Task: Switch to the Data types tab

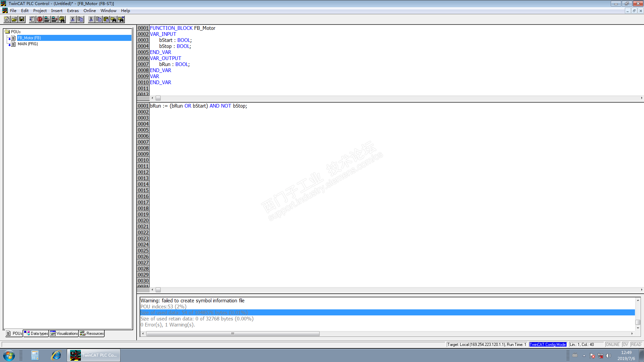Action: [36, 334]
